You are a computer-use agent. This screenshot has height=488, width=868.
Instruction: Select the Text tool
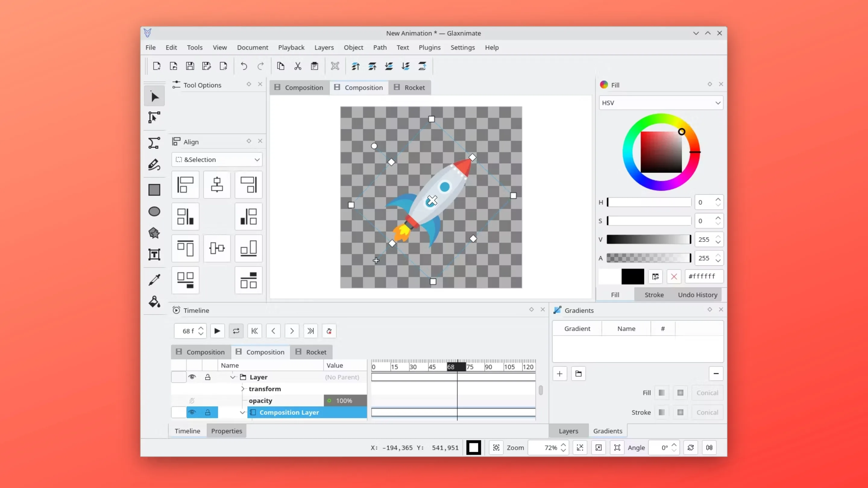pos(154,255)
